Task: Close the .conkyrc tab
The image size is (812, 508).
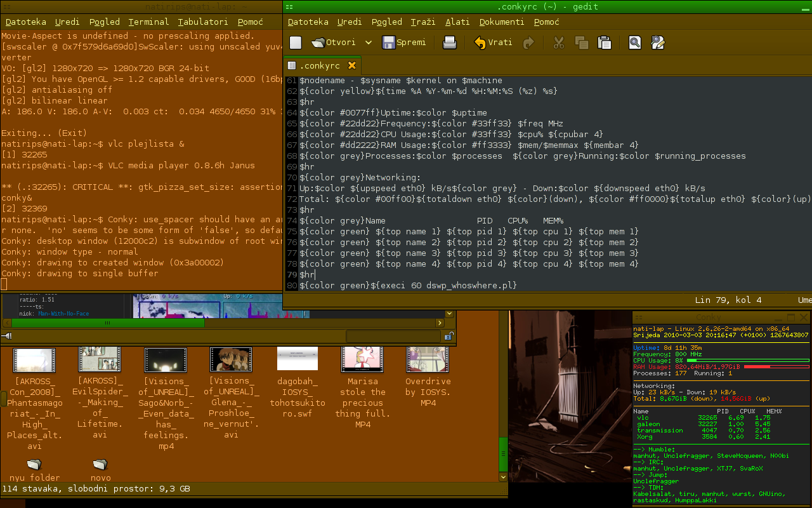Action: [x=352, y=65]
